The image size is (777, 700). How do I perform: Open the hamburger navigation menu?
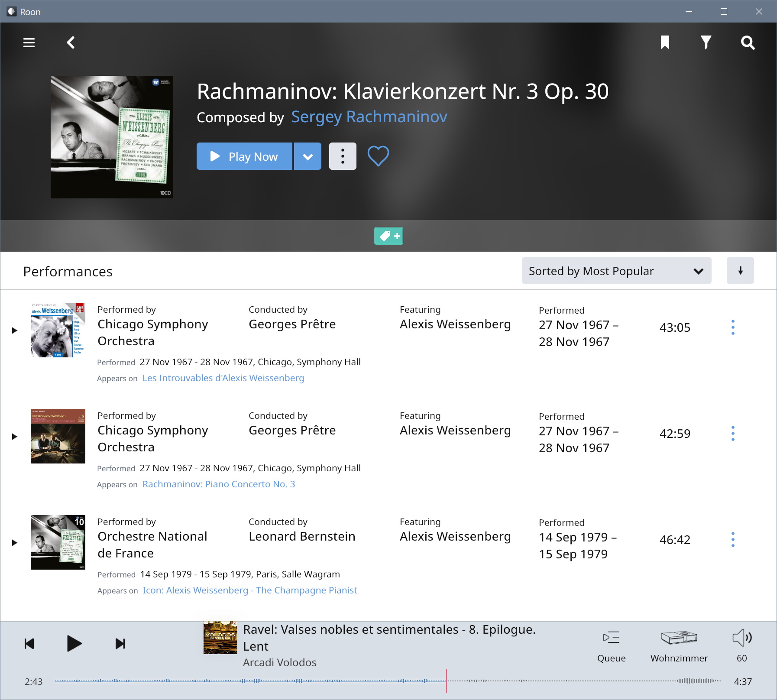point(29,42)
